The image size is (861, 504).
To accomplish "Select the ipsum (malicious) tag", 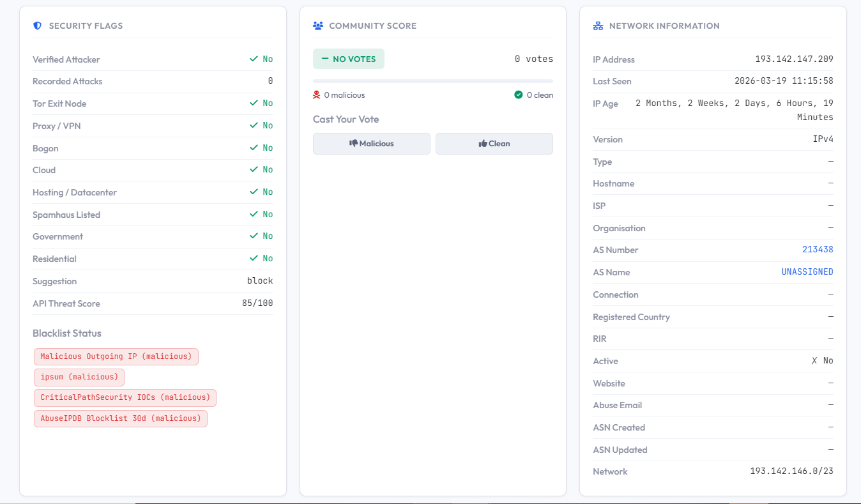I will (79, 377).
